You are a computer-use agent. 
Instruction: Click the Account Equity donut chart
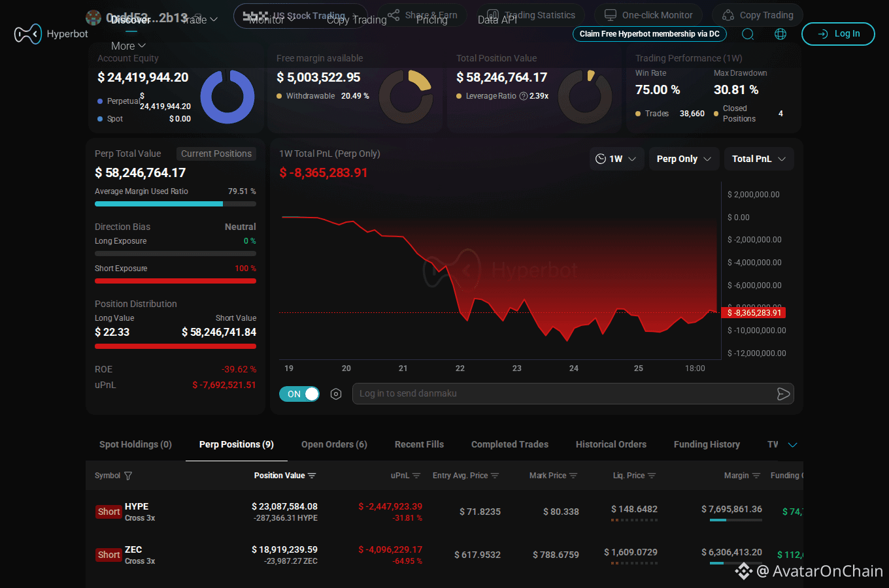pos(227,97)
